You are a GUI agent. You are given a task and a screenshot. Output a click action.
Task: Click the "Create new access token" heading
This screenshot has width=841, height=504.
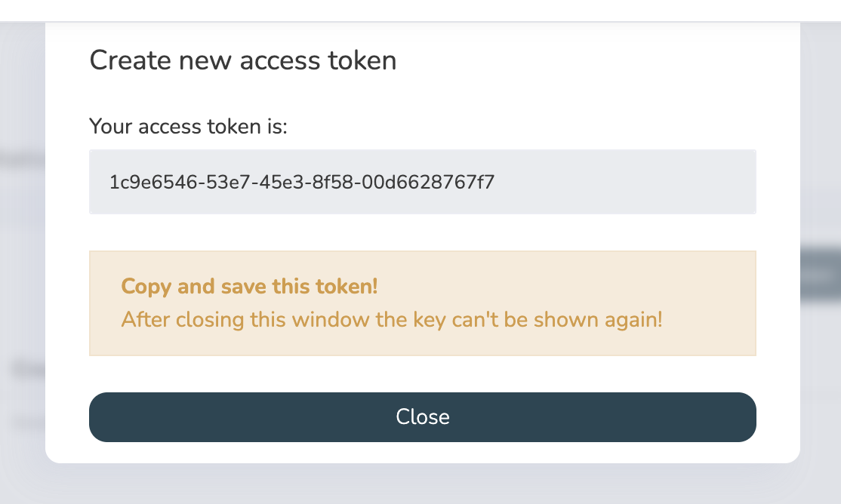243,60
